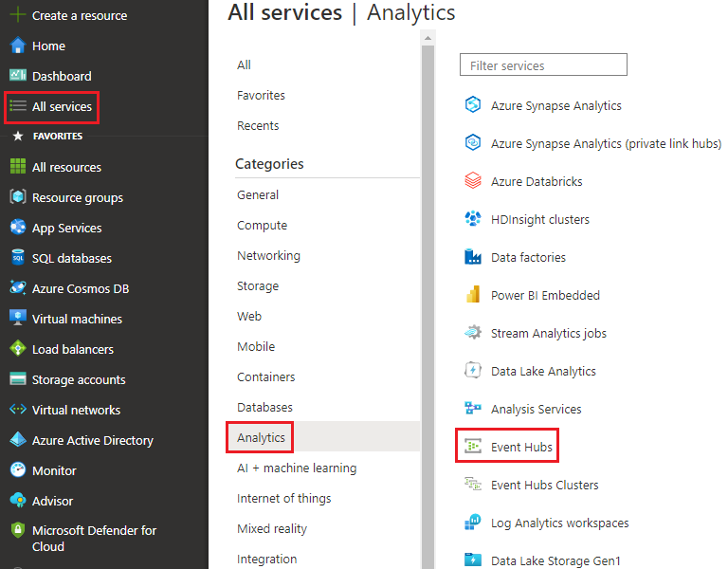Open Stream Analytics jobs icon
Viewport: 728px width, 569px height.
(473, 333)
